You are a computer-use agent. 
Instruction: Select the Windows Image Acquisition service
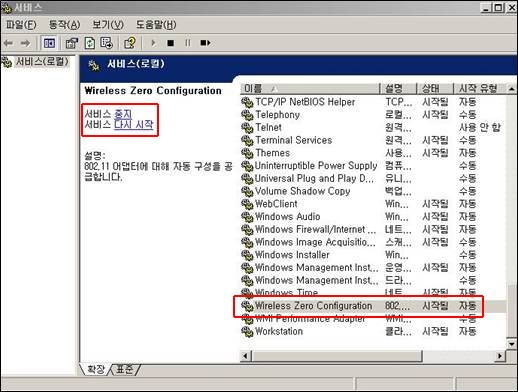coord(373,242)
